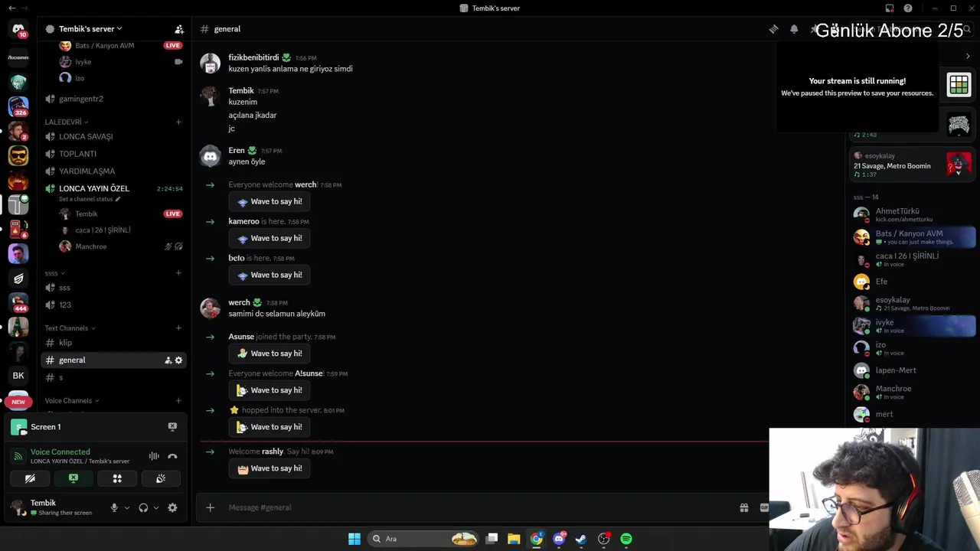The image size is (980, 551).
Task: Open Chrome from the taskbar
Action: [x=537, y=539]
